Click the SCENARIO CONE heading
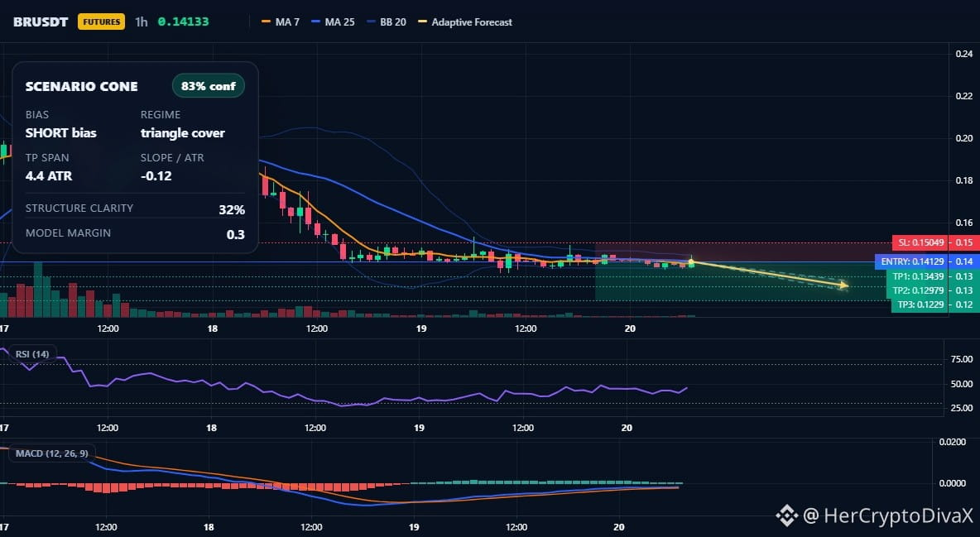980x537 pixels. (x=81, y=86)
